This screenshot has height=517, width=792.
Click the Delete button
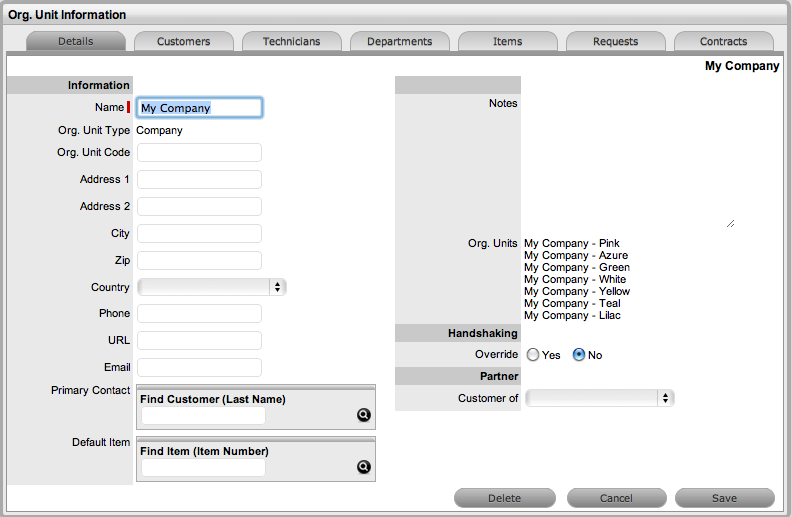coord(504,498)
